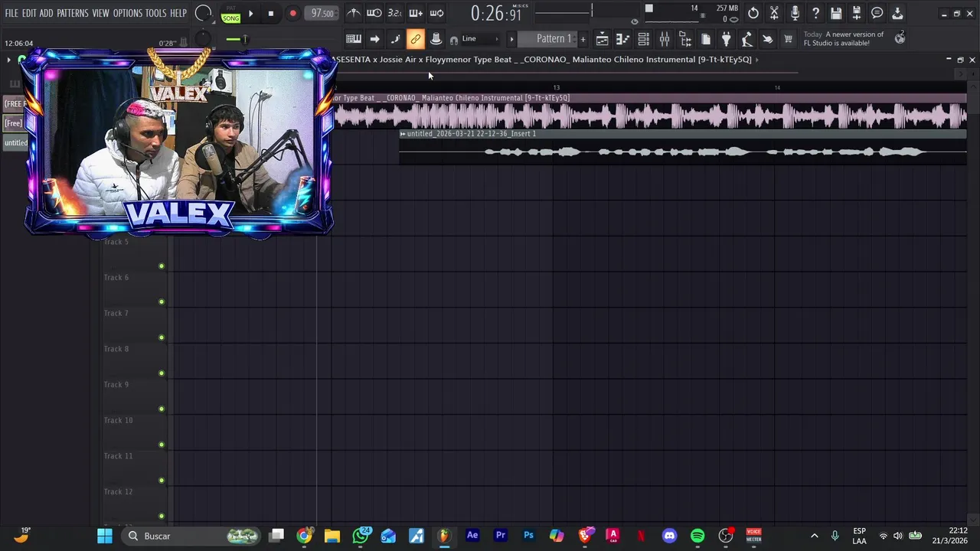Click the main snap magnet icon

454,40
